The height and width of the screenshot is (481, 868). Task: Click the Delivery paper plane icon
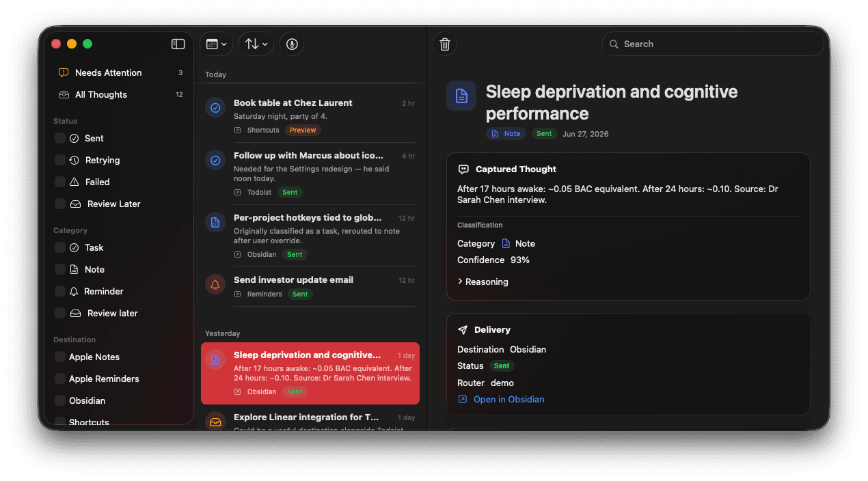463,329
